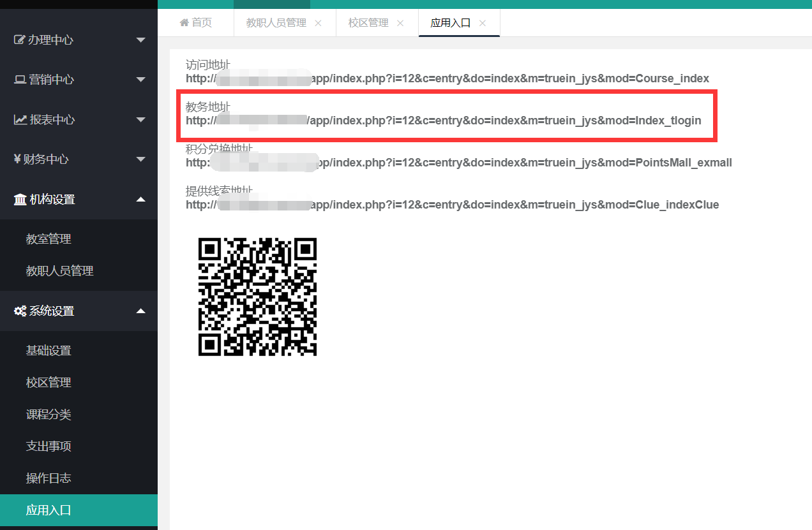Open 教室管理 in the sidebar
The width and height of the screenshot is (812, 530).
pyautogui.click(x=49, y=239)
